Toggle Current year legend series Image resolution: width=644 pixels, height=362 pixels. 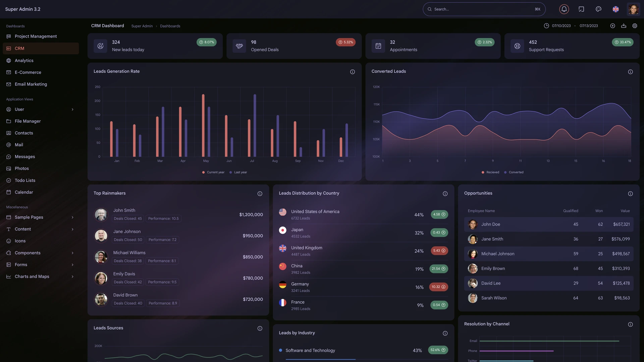coord(213,172)
